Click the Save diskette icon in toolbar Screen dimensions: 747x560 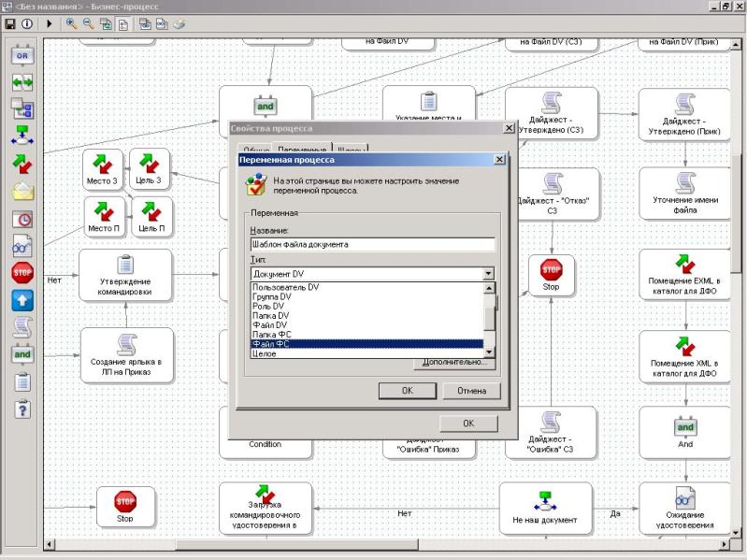pyautogui.click(x=10, y=23)
